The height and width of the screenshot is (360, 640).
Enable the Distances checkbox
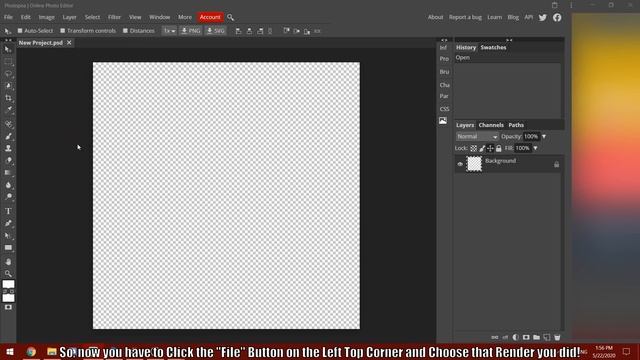125,31
